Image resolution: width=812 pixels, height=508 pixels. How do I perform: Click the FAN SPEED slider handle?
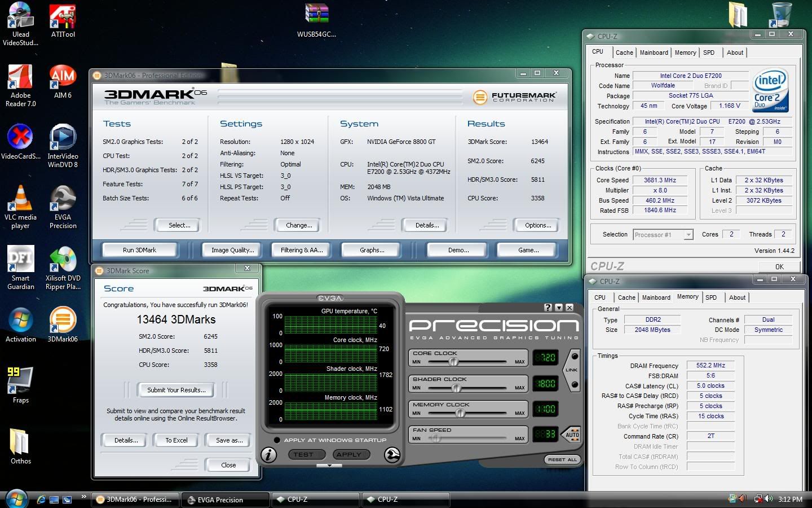point(435,438)
